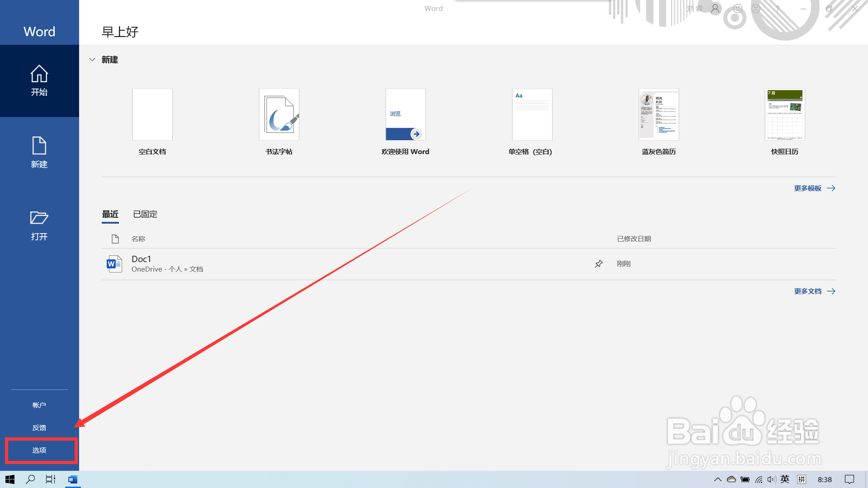Toggle the 英 input language indicator
Screen dimensions: 868x488
point(785,479)
